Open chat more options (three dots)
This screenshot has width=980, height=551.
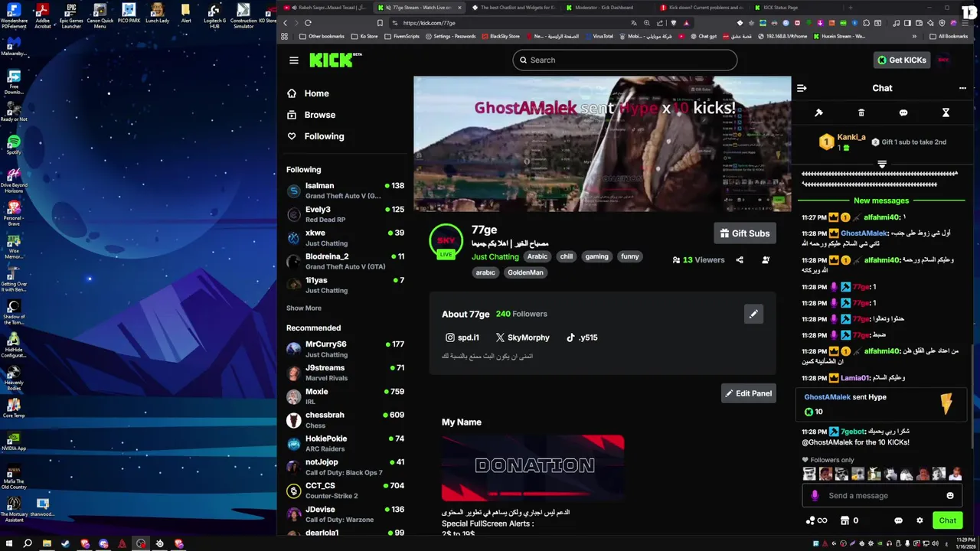[962, 88]
